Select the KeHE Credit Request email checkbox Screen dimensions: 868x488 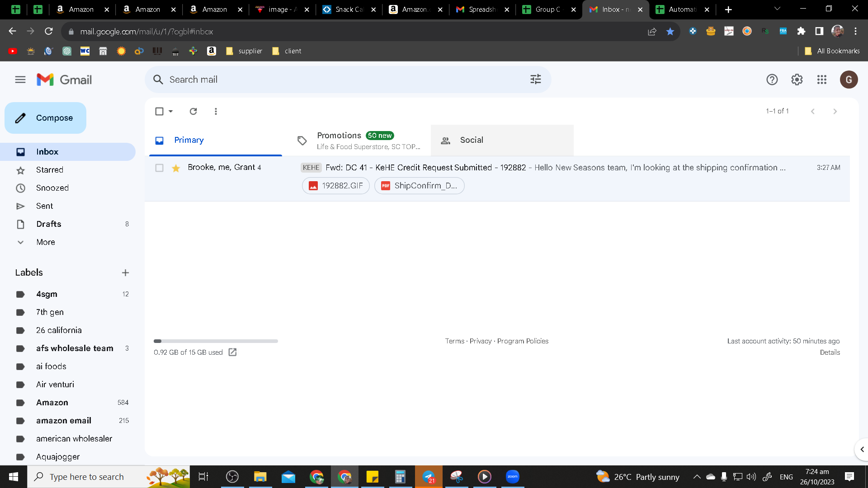pyautogui.click(x=159, y=168)
